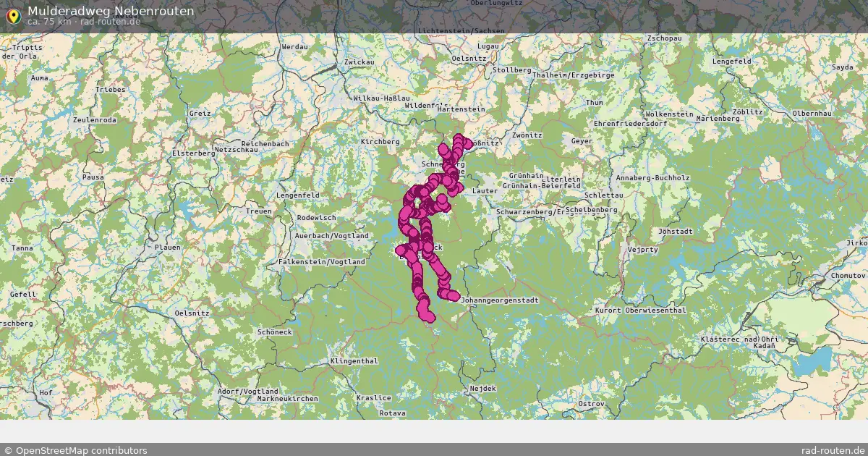Click the Tanna town label

tap(22, 248)
